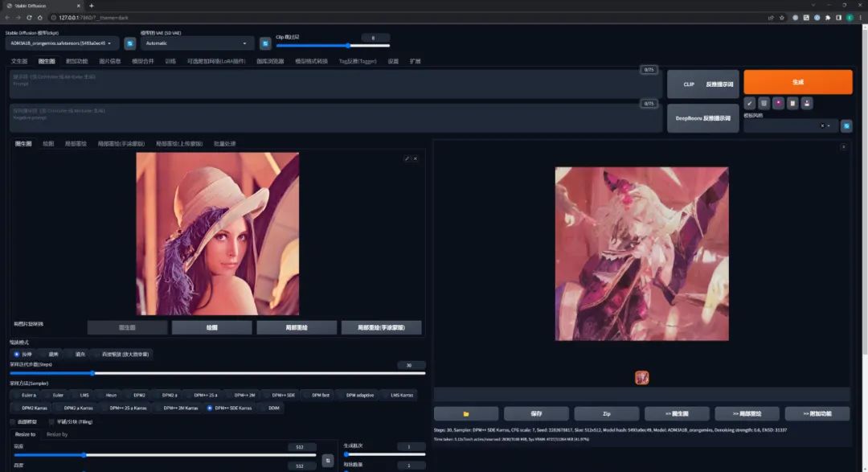868x472 pixels.
Task: Switch to the 批量处理 batch sub-tab
Action: tap(225, 144)
